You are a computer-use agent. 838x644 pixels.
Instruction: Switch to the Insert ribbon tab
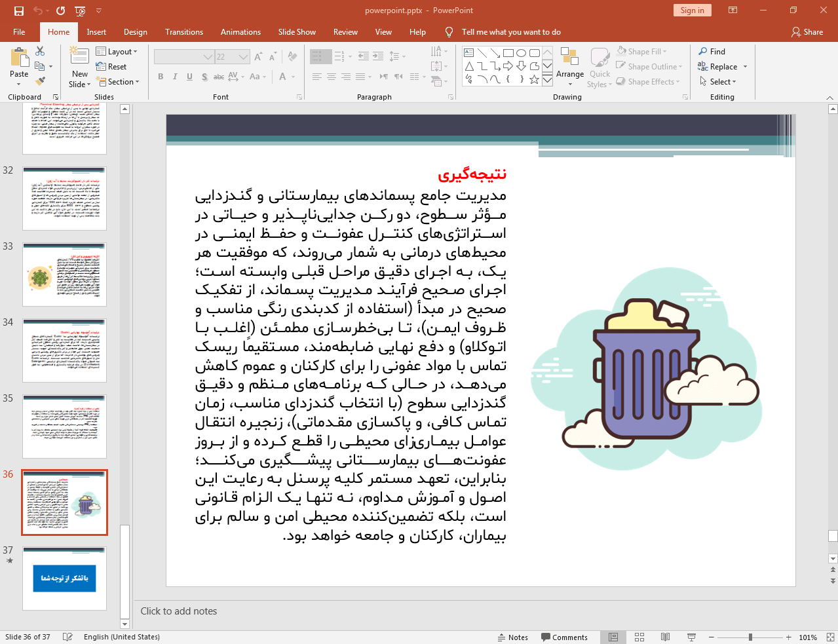tap(96, 31)
